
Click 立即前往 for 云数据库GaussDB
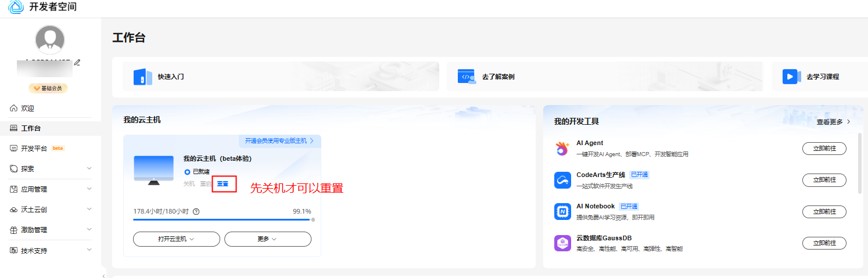click(824, 243)
